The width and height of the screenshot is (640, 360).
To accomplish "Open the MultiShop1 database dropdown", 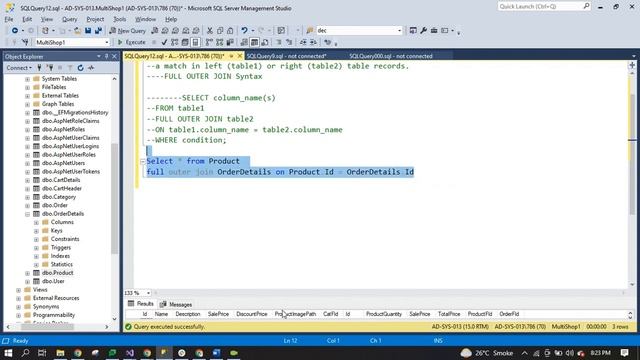I will 107,42.
